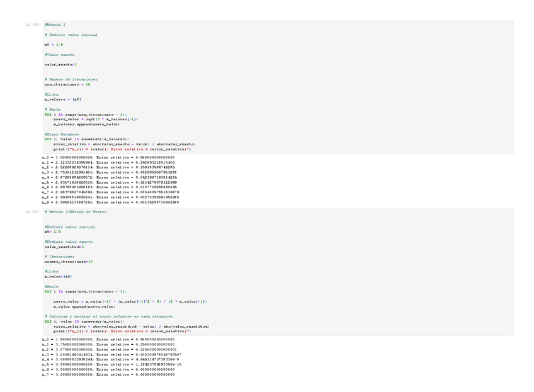Screen dimensions: 534x392
Task: Click the 'x_valores = [x0]' line
Action: pos(63,99)
